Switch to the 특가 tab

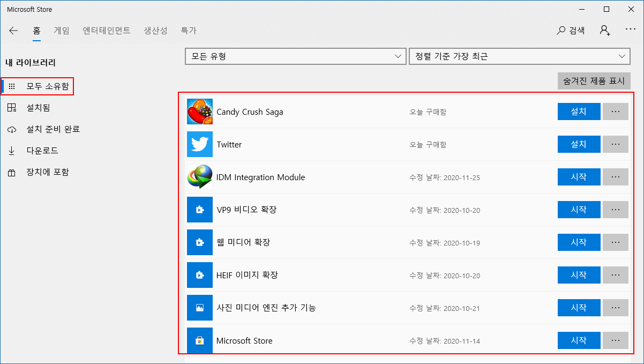pyautogui.click(x=189, y=31)
